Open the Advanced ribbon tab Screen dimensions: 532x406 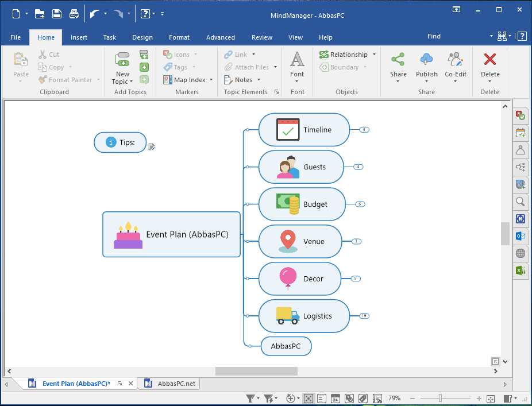pyautogui.click(x=221, y=37)
